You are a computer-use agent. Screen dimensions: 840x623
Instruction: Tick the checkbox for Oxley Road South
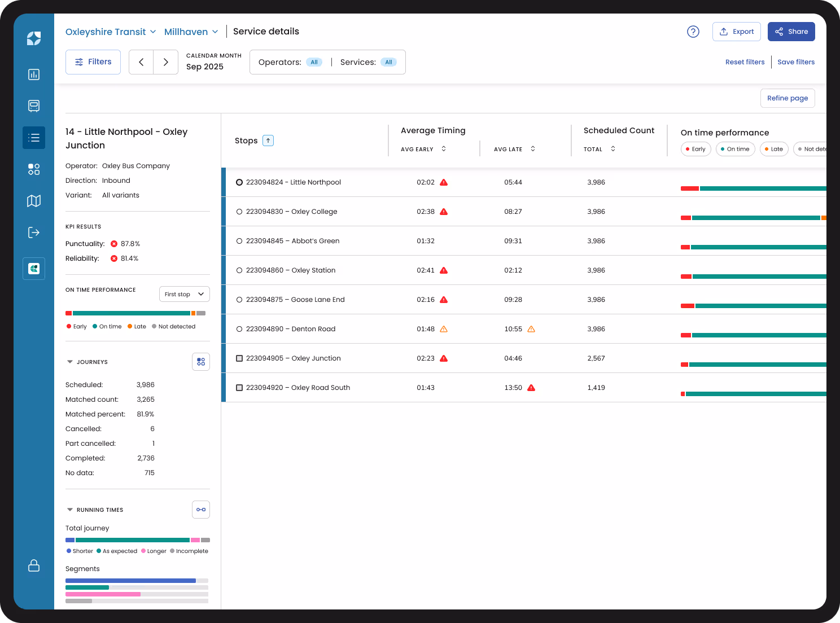coord(239,388)
